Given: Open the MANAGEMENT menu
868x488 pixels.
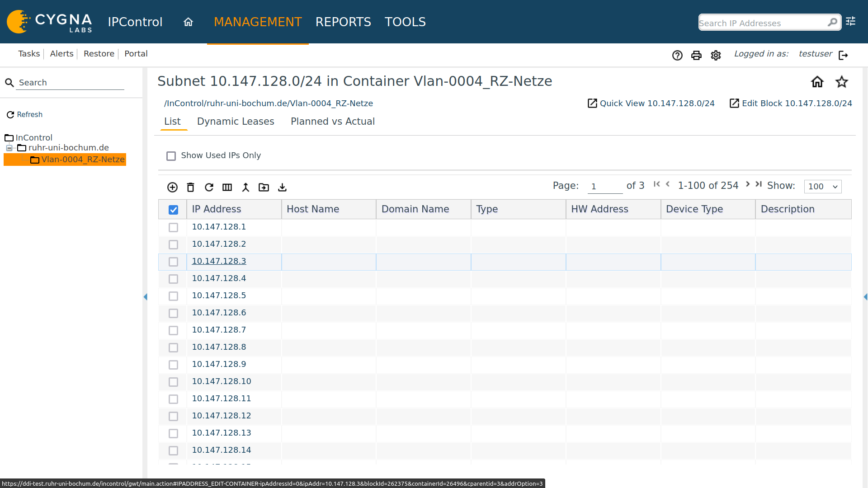Looking at the screenshot, I should 258,22.
